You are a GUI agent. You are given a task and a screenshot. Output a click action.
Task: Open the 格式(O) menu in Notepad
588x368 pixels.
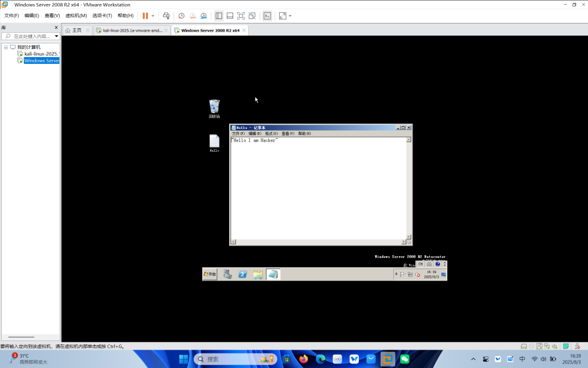click(x=271, y=133)
